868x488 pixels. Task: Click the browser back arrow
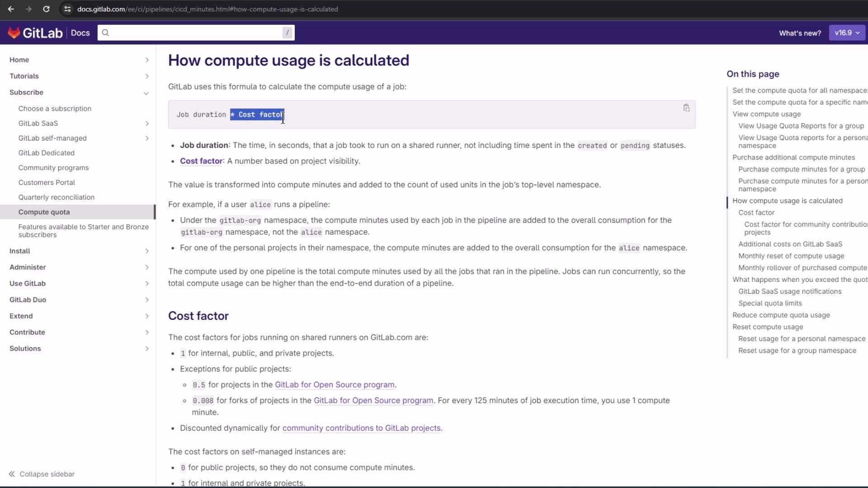click(11, 9)
